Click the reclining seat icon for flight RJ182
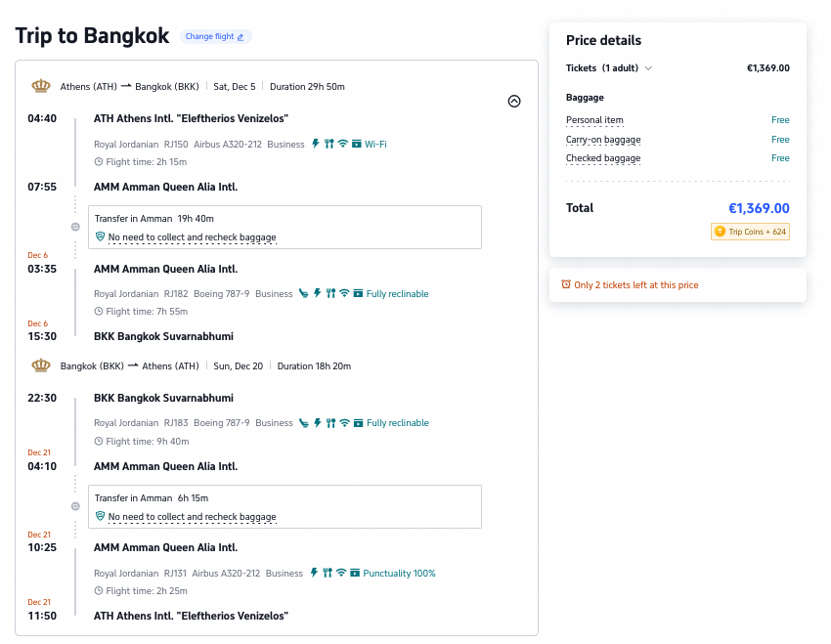The height and width of the screenshot is (644, 831). pos(304,293)
